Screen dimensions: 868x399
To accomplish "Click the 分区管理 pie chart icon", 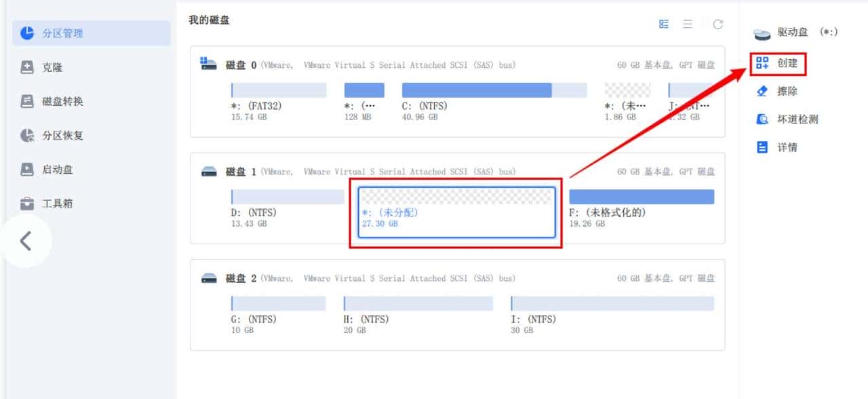I will [x=27, y=33].
